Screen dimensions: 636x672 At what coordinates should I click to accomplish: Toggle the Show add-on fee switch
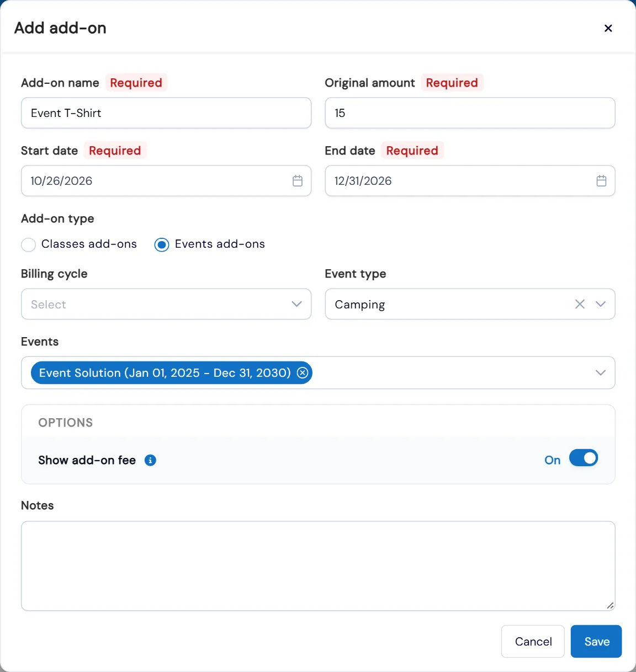[x=584, y=458]
